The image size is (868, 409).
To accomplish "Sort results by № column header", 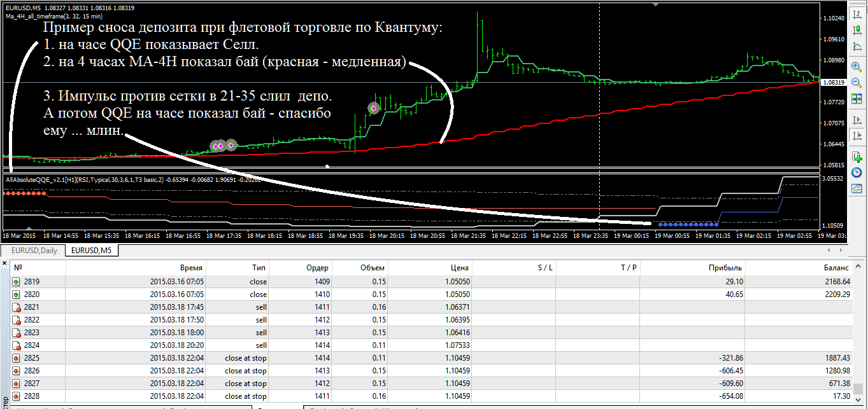I will (38, 268).
